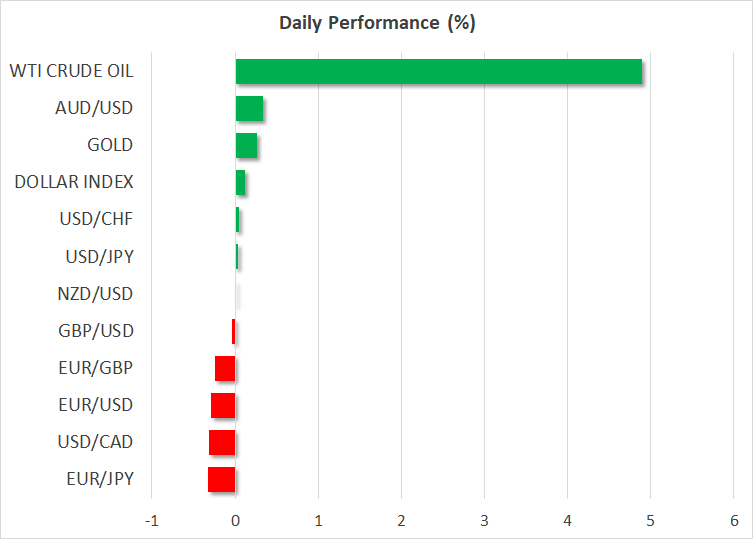Click the WTI CRUDE OIL axis label

[71, 71]
